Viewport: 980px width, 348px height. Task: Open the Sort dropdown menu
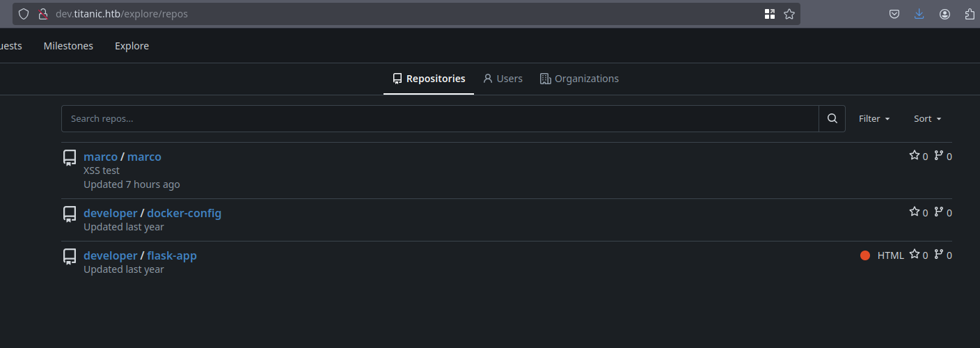927,119
